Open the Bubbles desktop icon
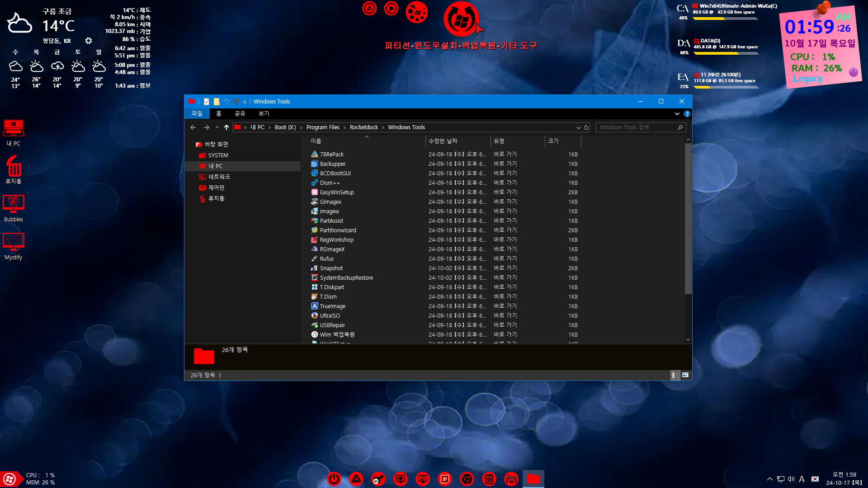This screenshot has height=488, width=868. (x=14, y=209)
